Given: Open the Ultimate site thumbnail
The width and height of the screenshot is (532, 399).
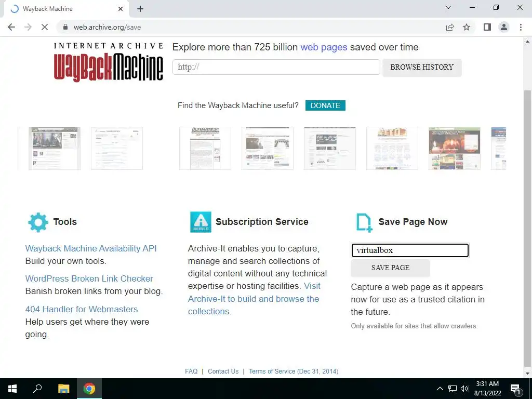Looking at the screenshot, I should pos(205,148).
